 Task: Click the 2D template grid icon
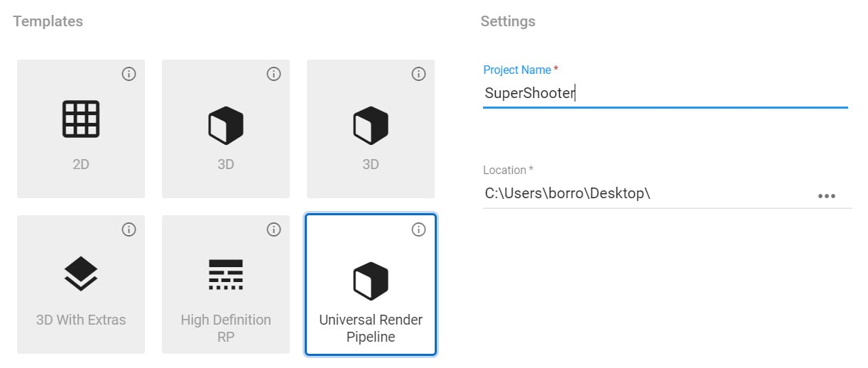[x=81, y=119]
